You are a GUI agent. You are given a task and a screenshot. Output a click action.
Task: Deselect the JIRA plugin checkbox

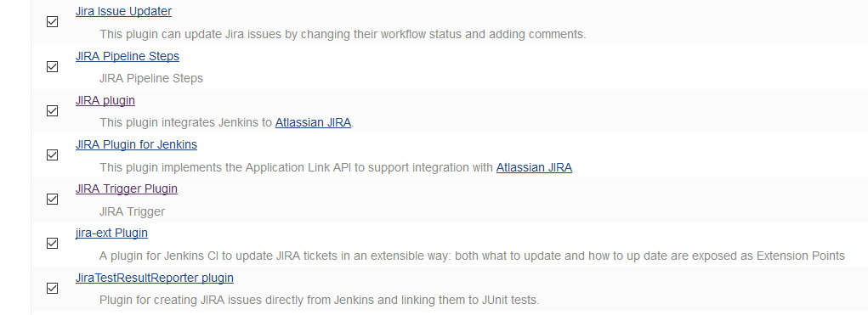point(52,111)
